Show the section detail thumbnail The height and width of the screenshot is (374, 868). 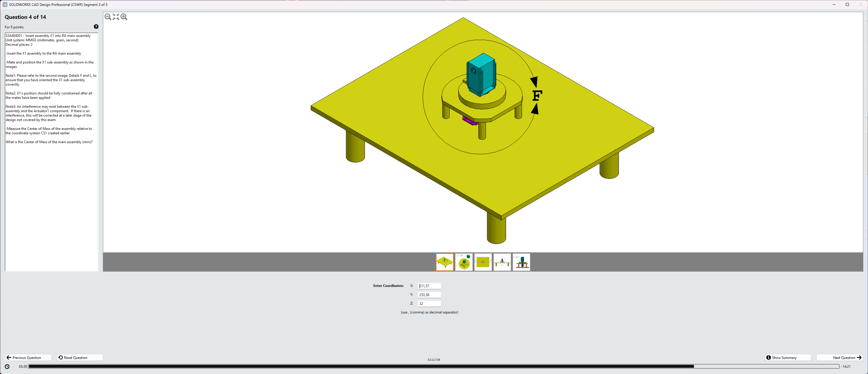(x=521, y=262)
